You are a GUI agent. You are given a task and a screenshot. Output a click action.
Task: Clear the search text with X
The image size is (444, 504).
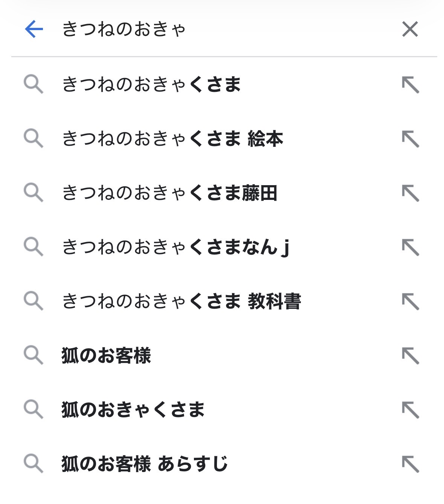point(410,29)
